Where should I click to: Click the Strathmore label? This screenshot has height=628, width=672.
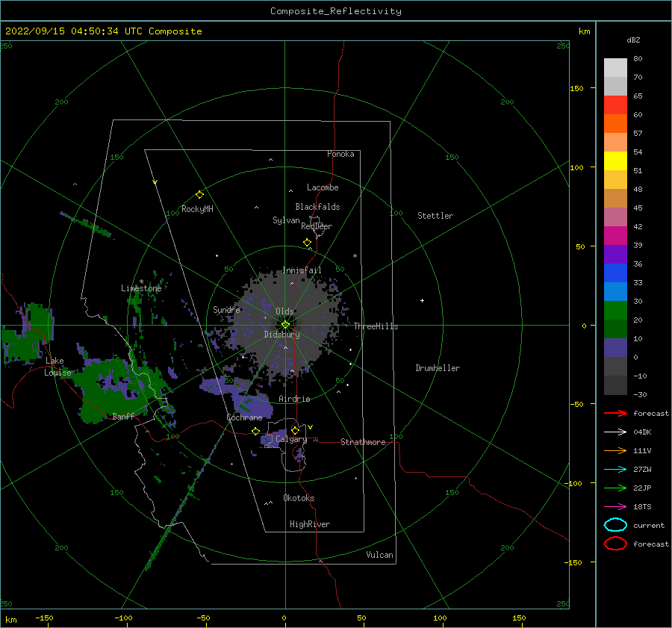pos(364,442)
